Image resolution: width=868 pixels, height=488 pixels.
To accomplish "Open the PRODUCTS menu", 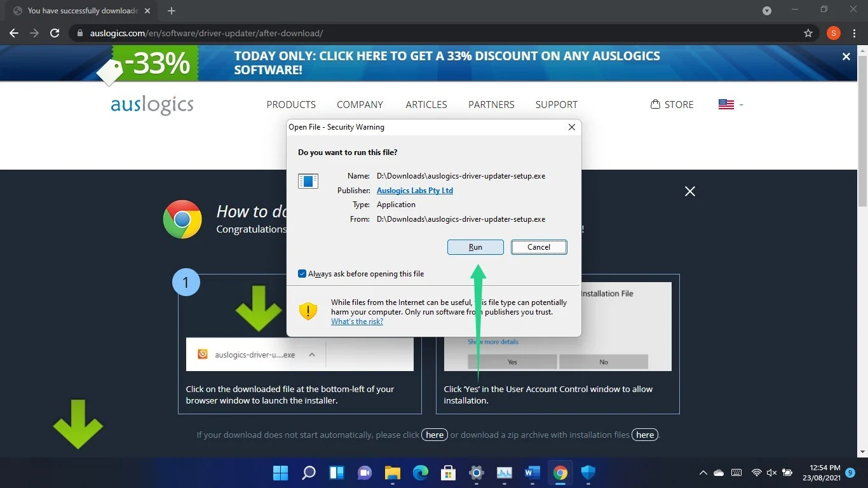I will [291, 104].
